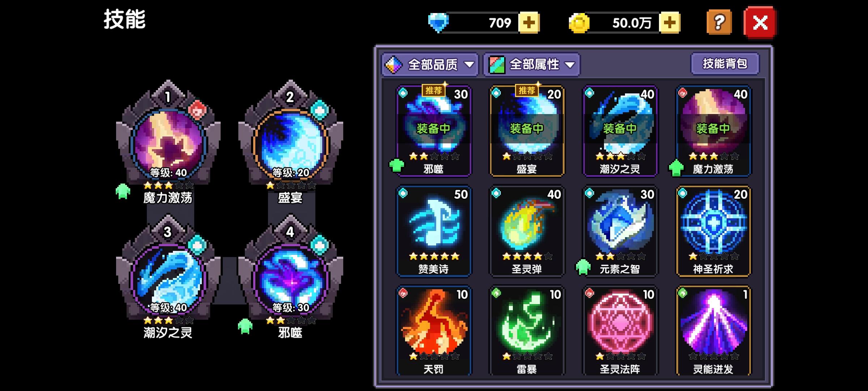Expand the 全部品质 quality filter
Screen dimensions: 868x391
pyautogui.click(x=430, y=65)
